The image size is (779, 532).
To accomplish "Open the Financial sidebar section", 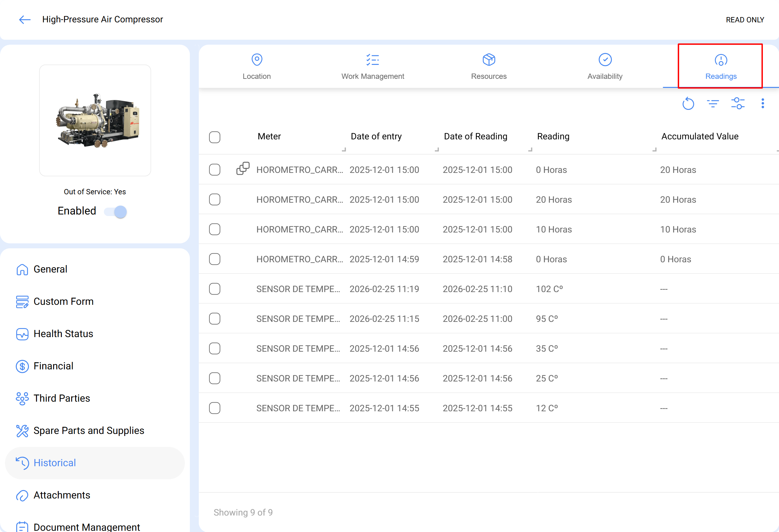I will pyautogui.click(x=53, y=366).
